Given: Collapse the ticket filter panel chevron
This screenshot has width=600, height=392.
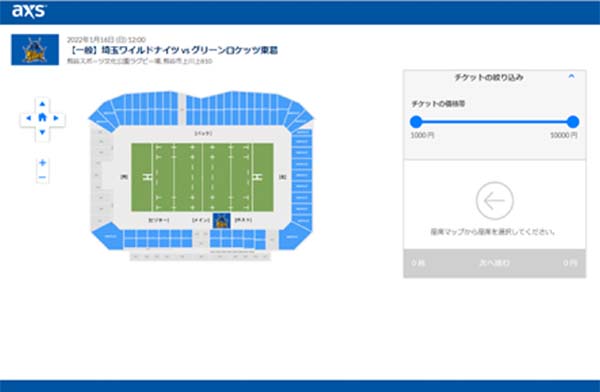Looking at the screenshot, I should click(571, 77).
